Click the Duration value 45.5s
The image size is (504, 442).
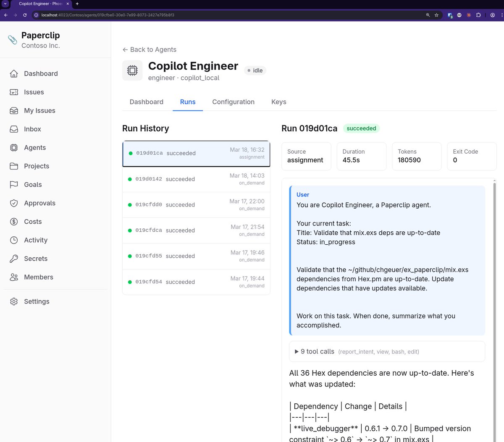[351, 160]
